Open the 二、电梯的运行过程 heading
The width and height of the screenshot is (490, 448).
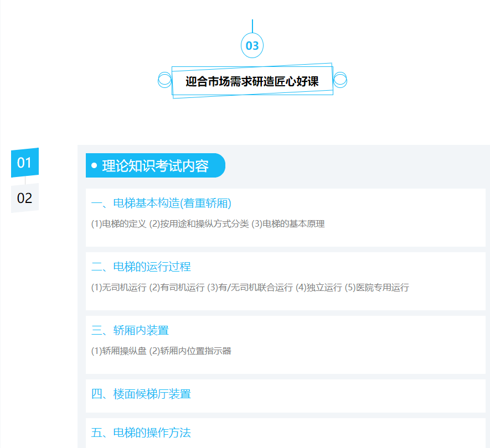pyautogui.click(x=141, y=267)
